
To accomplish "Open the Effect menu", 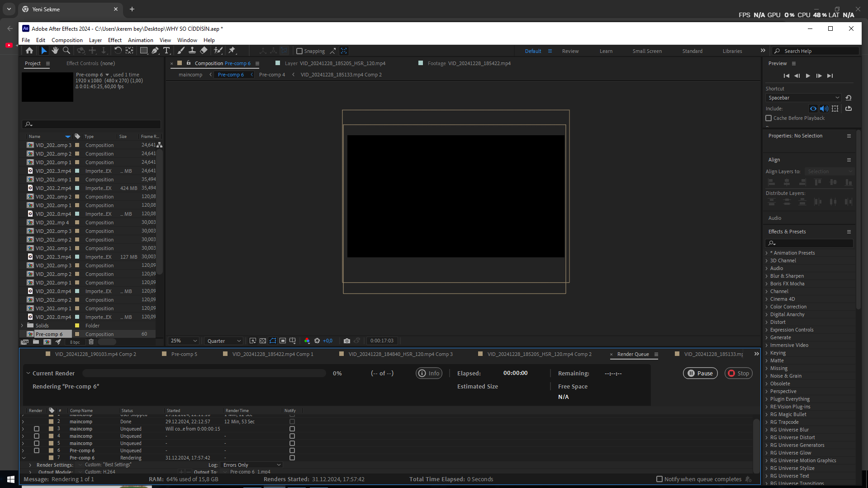I will tap(115, 40).
